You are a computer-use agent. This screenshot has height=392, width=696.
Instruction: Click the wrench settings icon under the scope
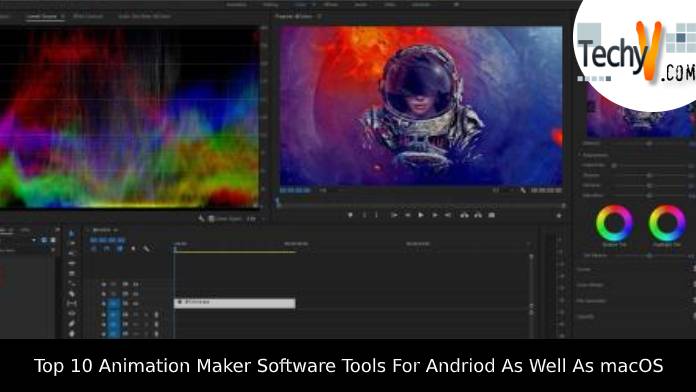(x=202, y=218)
